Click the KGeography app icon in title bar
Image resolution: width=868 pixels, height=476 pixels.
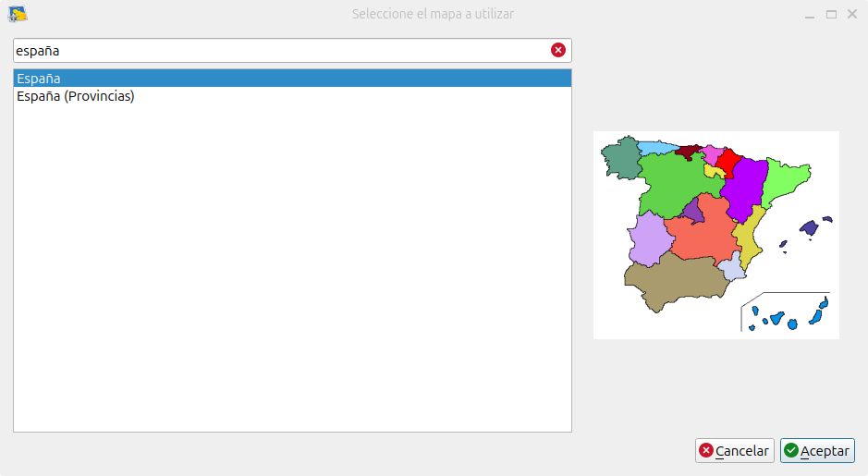pos(17,14)
